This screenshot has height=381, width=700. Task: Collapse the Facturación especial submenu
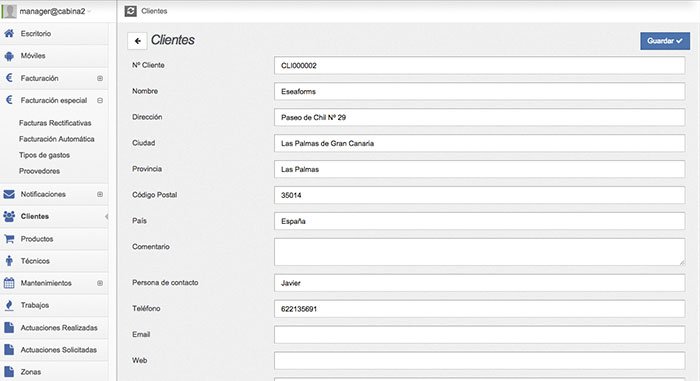(x=100, y=100)
